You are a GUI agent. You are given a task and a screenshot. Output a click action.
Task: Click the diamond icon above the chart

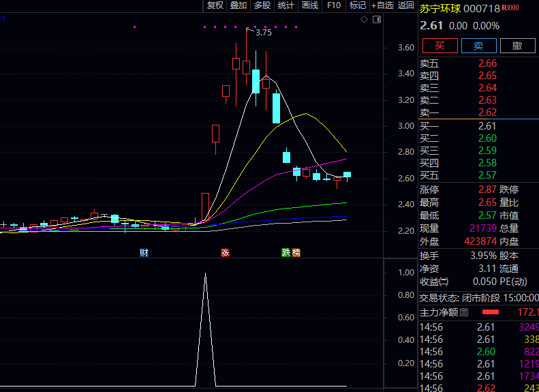364,20
